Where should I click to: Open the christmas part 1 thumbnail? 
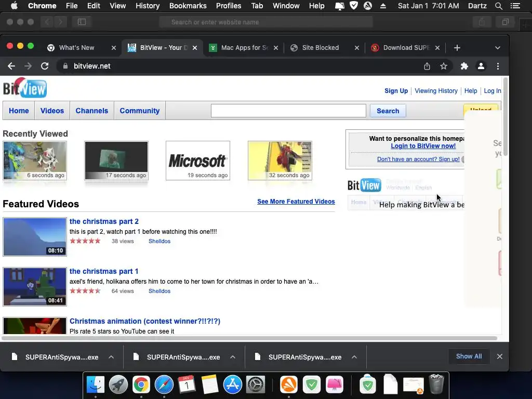(35, 287)
